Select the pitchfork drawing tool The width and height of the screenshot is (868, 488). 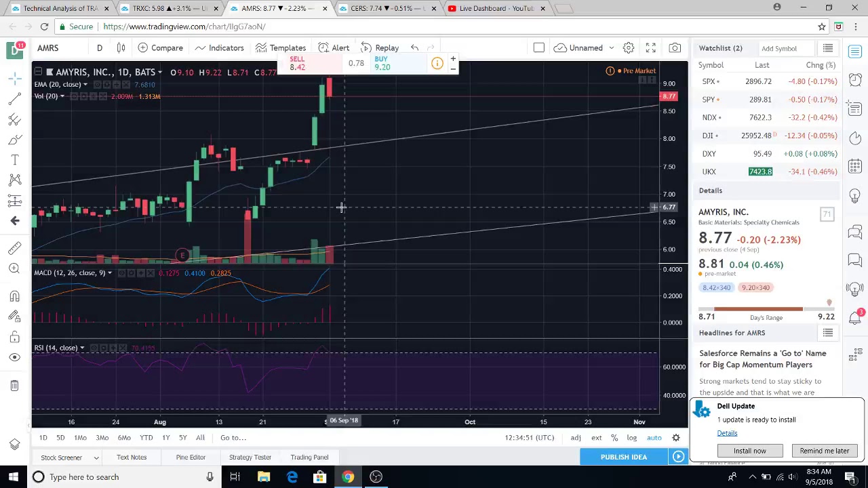[14, 119]
